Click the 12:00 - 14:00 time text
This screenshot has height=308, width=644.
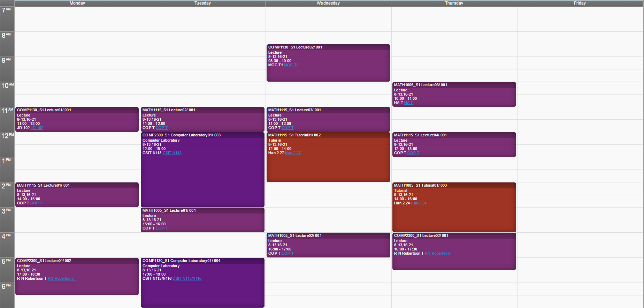click(x=280, y=149)
